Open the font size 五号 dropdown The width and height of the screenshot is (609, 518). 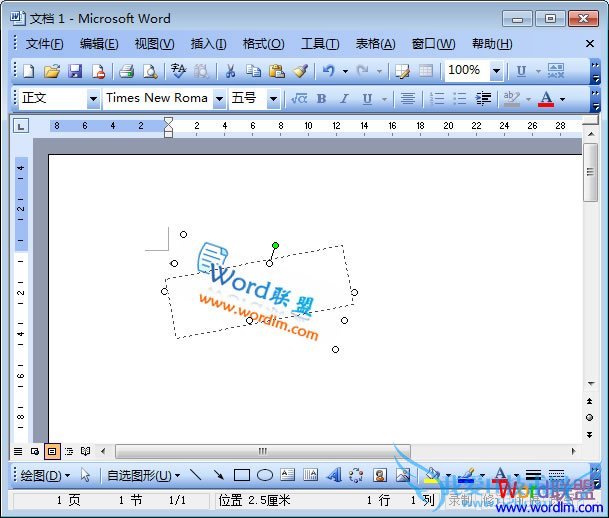coord(273,99)
